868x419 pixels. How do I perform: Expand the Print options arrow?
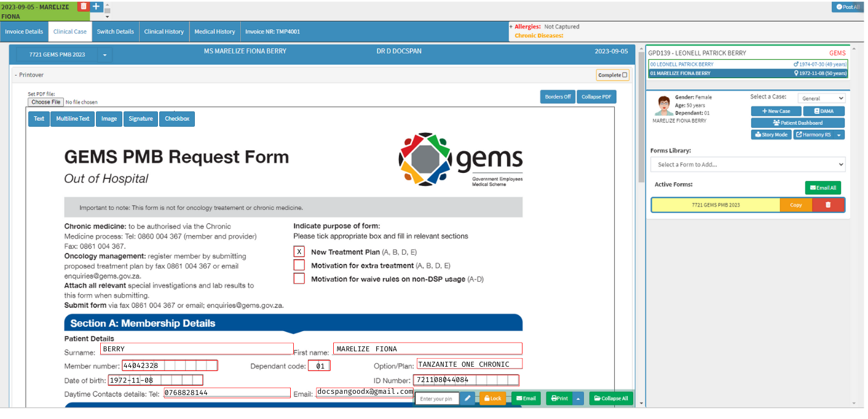pyautogui.click(x=578, y=398)
